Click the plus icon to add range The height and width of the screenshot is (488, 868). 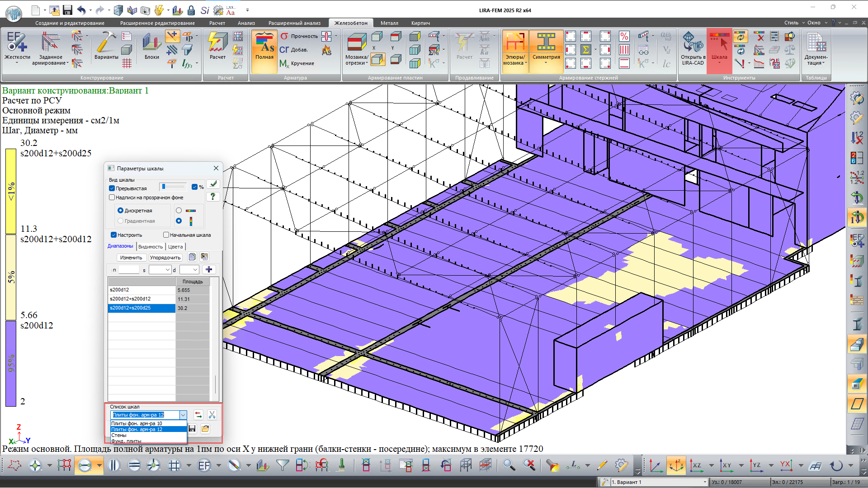(209, 270)
